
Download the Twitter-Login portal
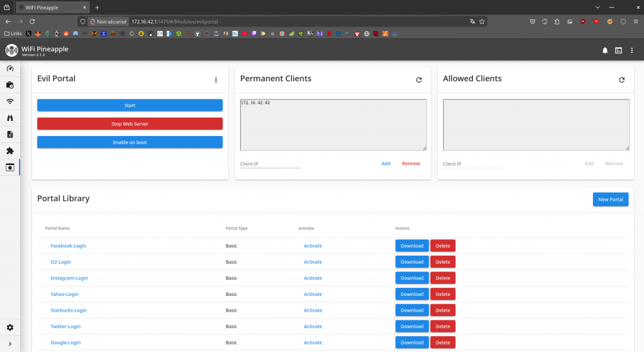[412, 327]
